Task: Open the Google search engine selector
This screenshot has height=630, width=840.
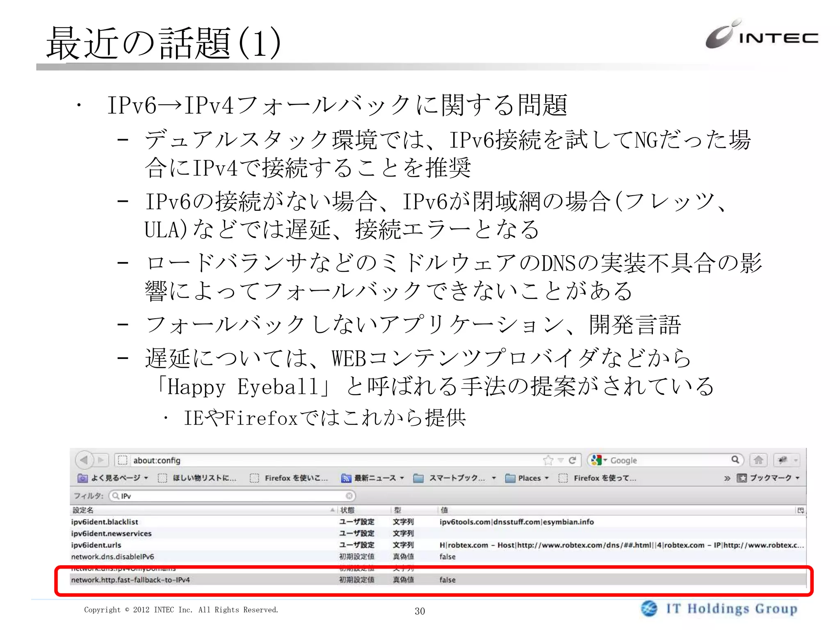Action: click(x=598, y=460)
